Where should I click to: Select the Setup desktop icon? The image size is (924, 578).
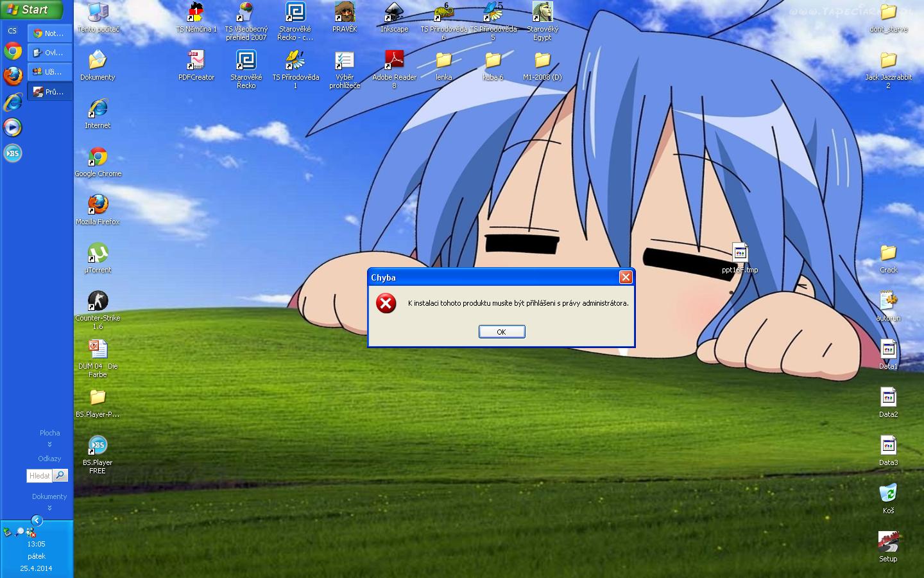[x=888, y=547]
